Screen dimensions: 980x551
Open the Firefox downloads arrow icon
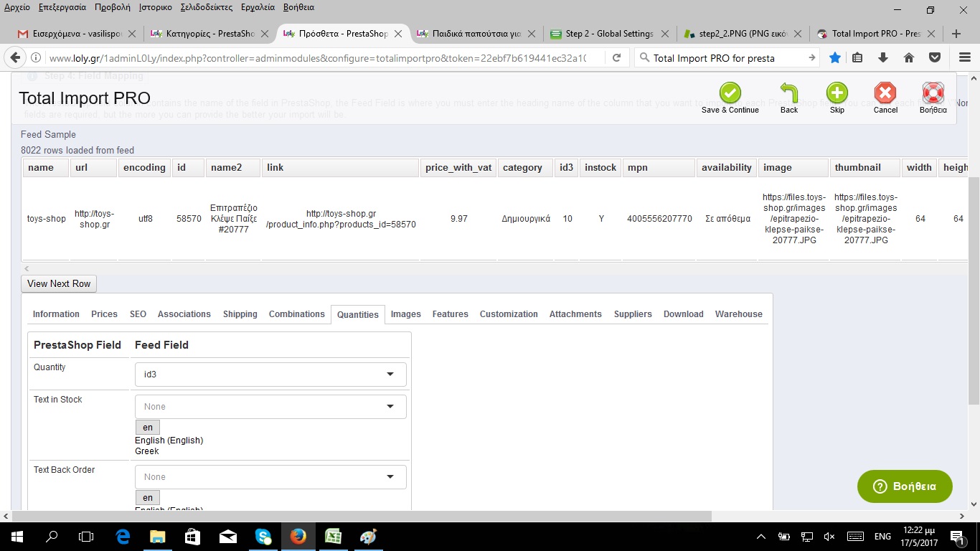[883, 57]
